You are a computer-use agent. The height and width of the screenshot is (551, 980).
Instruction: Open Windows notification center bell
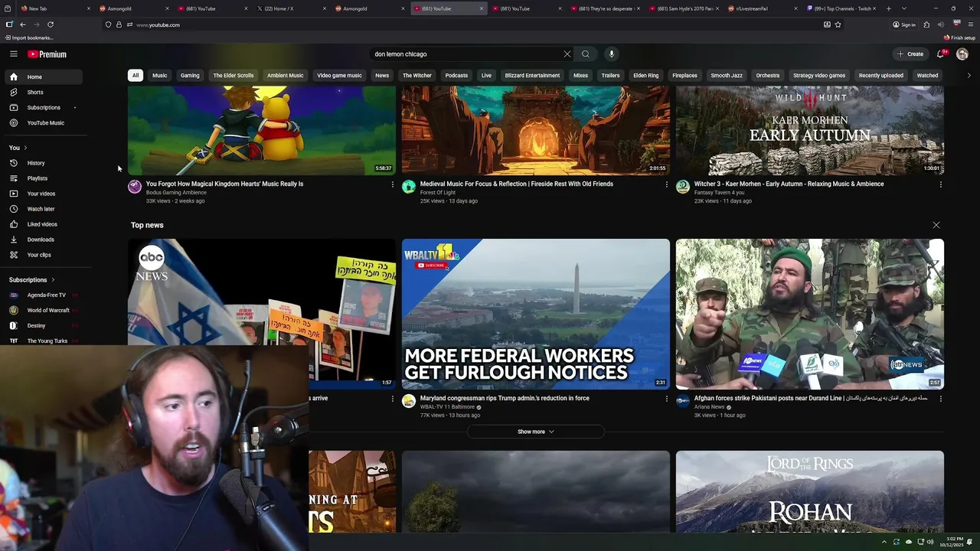coord(970,542)
